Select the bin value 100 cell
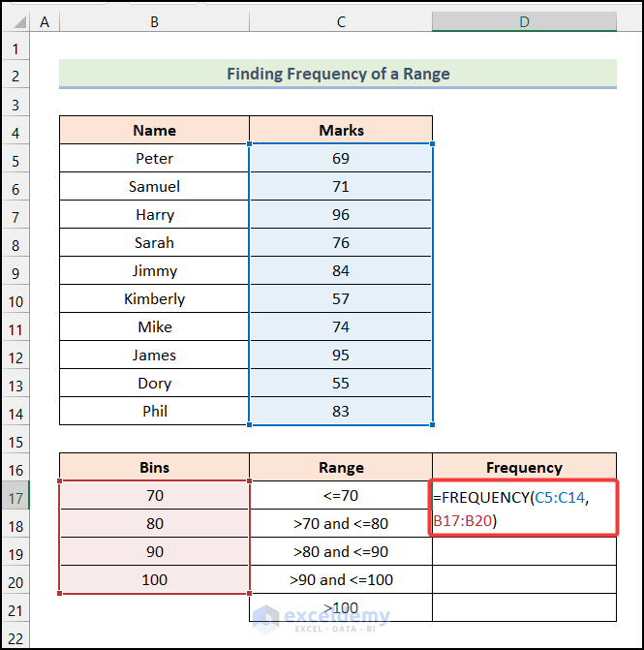The image size is (644, 650). pos(154,579)
